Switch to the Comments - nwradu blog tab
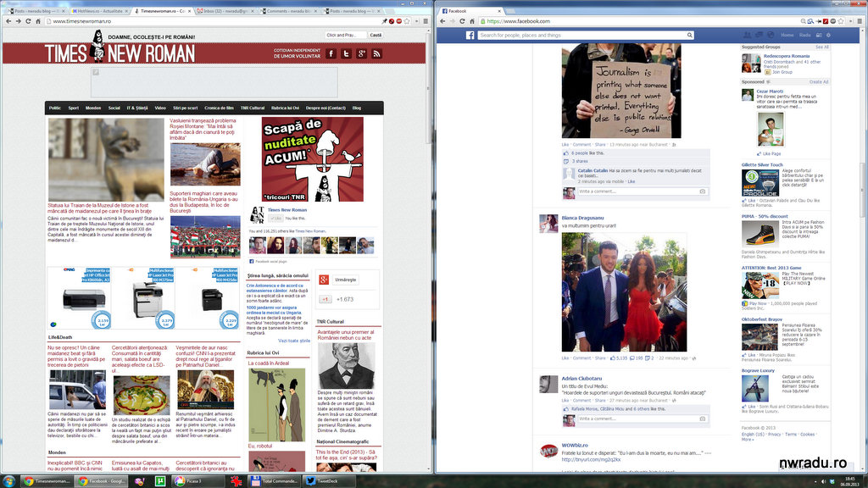Viewport: 868px width, 488px height. pos(288,11)
